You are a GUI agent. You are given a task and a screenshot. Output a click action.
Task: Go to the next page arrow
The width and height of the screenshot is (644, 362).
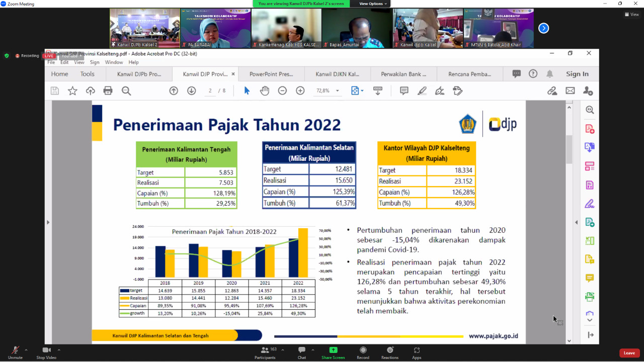(191, 90)
